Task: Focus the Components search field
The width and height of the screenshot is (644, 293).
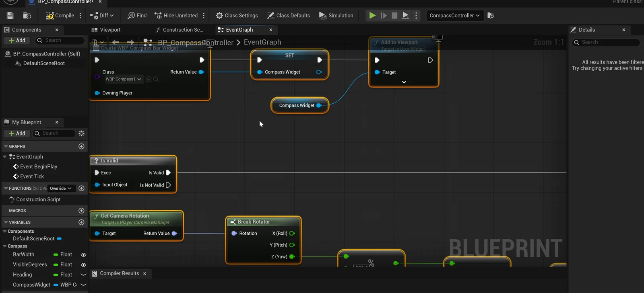Action: pyautogui.click(x=60, y=41)
